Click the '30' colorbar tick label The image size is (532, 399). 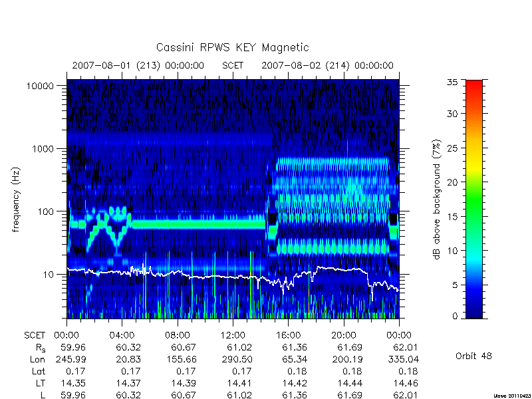coord(452,114)
